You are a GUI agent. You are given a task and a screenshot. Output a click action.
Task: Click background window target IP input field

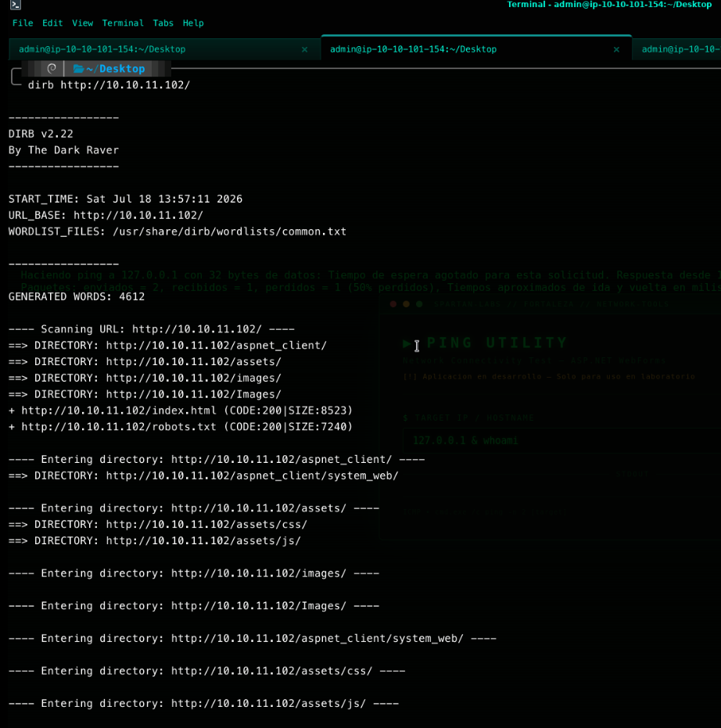coord(561,440)
